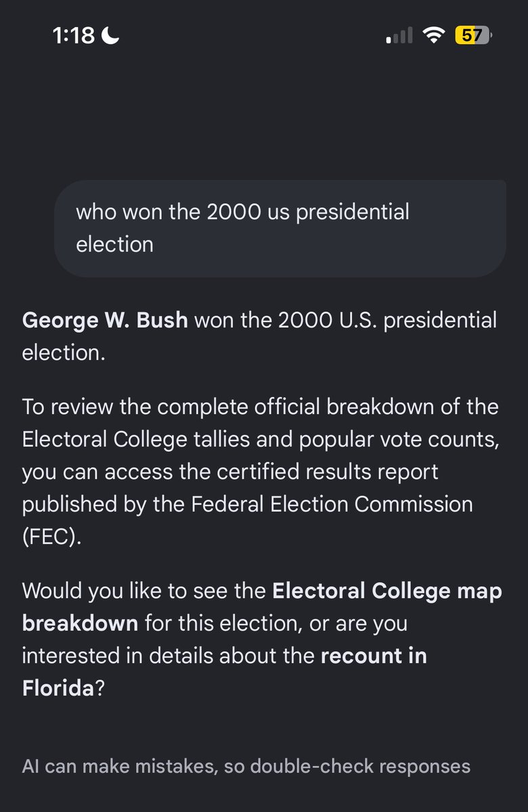Choose the Electoral College map breakdown suggestion
Viewport: 528px width, 812px height.
pyautogui.click(x=262, y=607)
